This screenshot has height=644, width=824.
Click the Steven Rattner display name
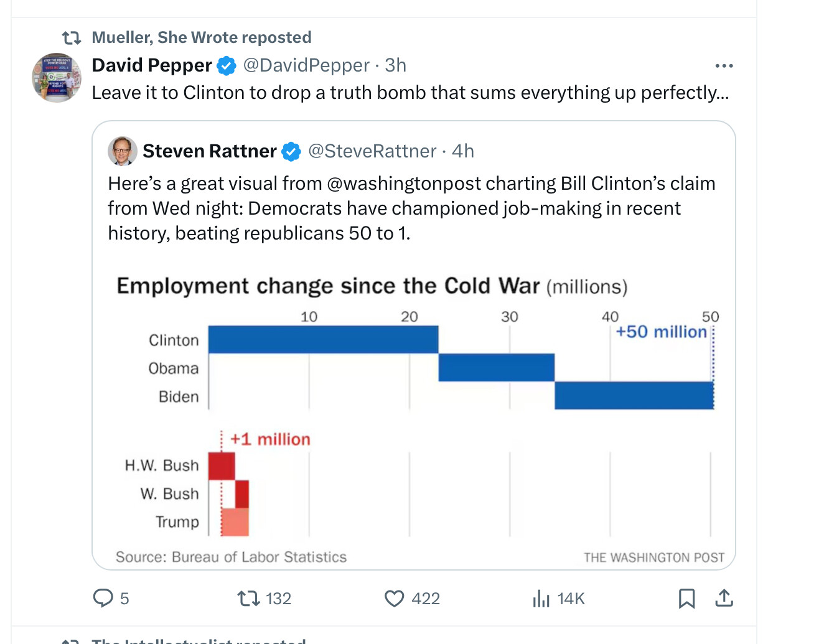(209, 151)
